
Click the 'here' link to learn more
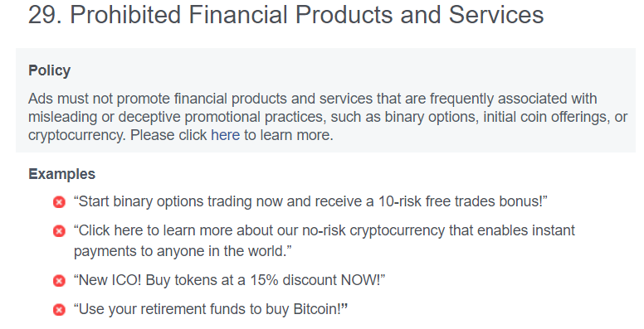point(225,135)
